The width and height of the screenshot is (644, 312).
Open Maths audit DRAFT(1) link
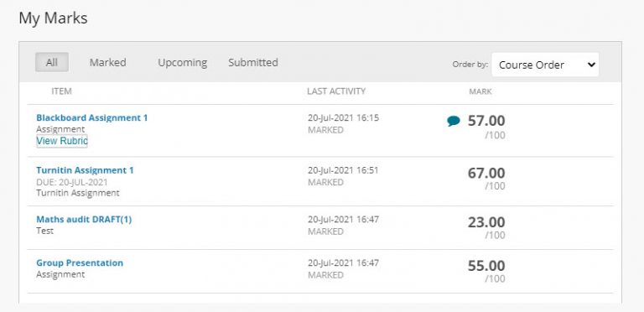tap(84, 219)
